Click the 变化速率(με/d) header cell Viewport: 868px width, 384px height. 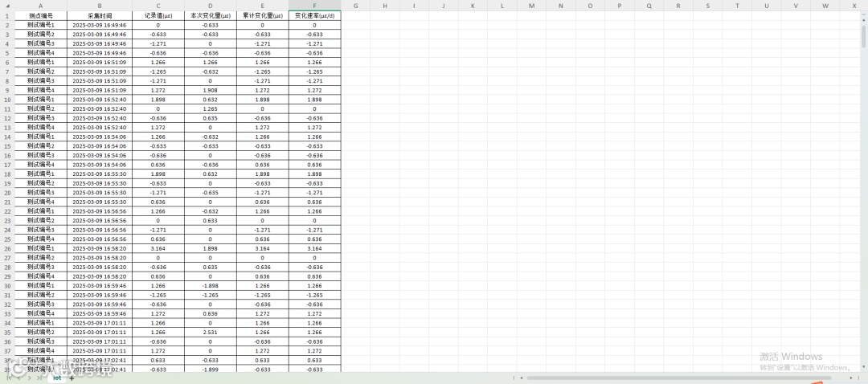tap(314, 16)
